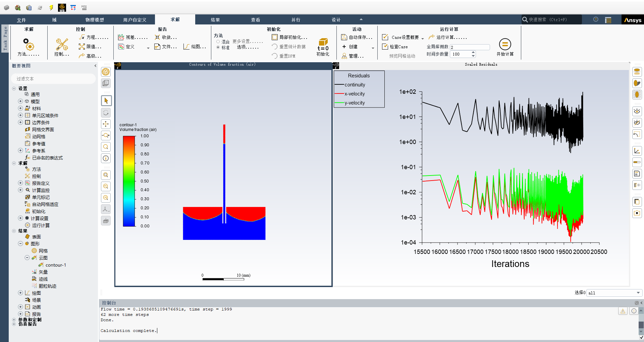
Task: Collapse the ribbon with the up arrow
Action: point(361,19)
